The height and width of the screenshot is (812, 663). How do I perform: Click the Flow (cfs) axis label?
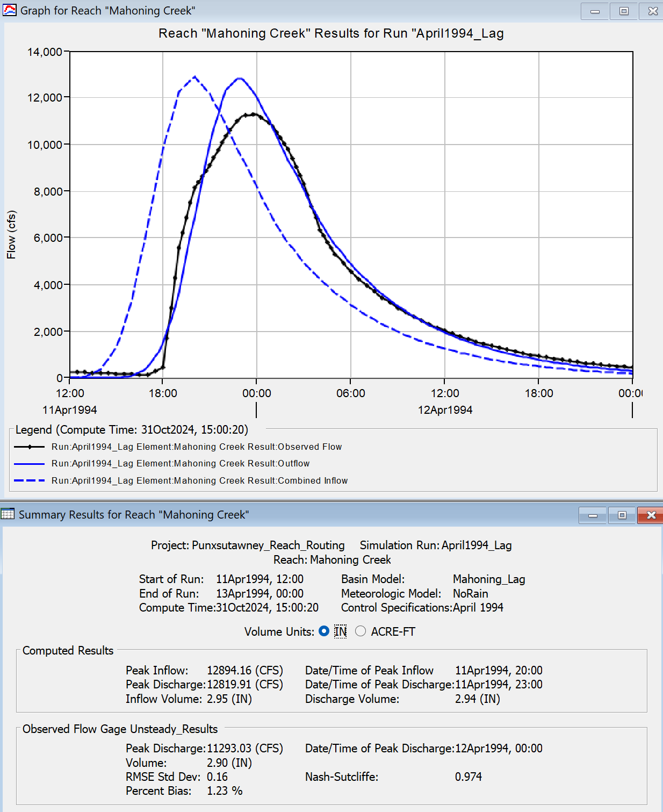coord(11,234)
